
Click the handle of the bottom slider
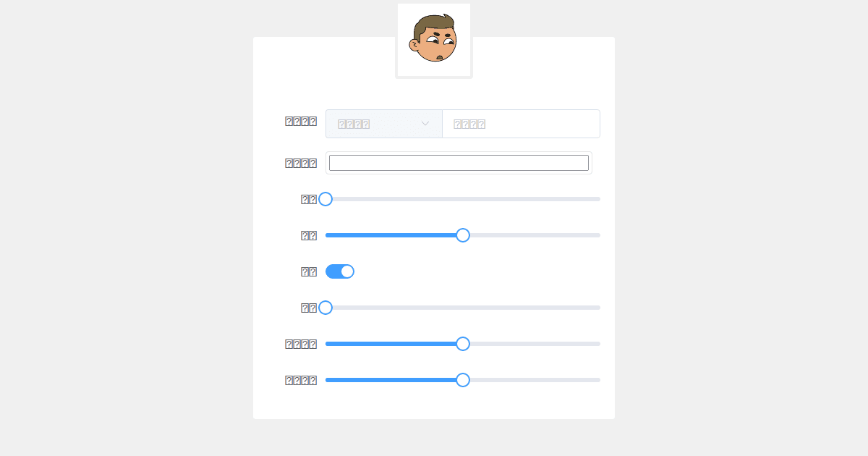coord(463,380)
